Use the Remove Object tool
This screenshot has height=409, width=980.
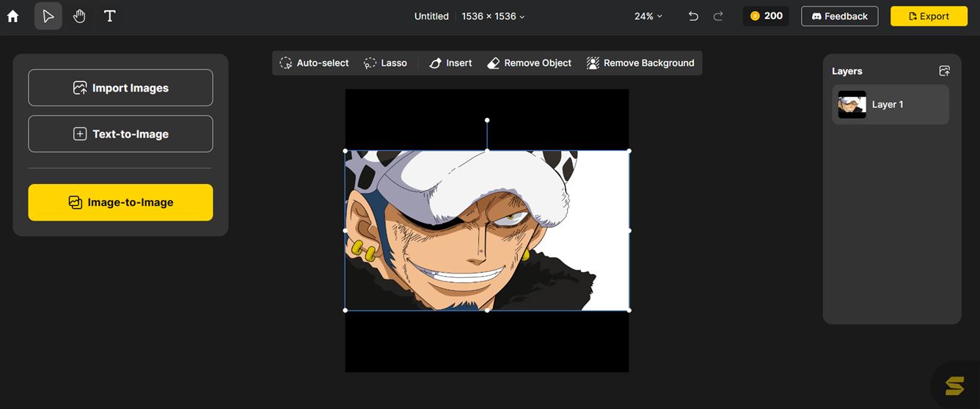click(x=529, y=63)
